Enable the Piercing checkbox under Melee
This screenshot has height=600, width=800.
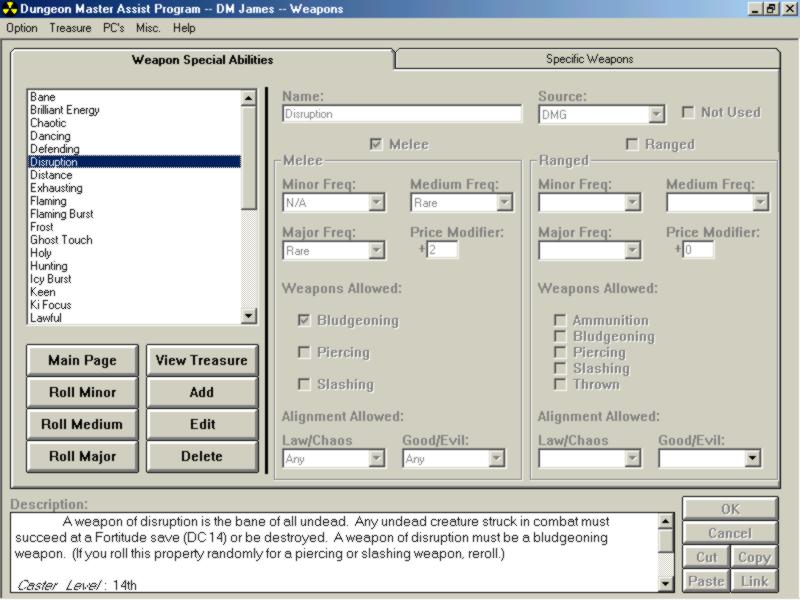coord(304,353)
